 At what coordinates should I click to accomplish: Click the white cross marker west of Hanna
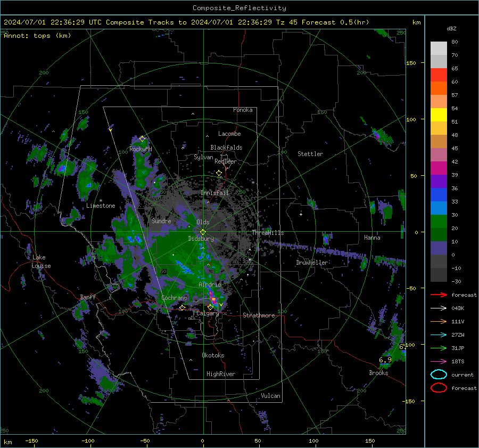pos(301,214)
